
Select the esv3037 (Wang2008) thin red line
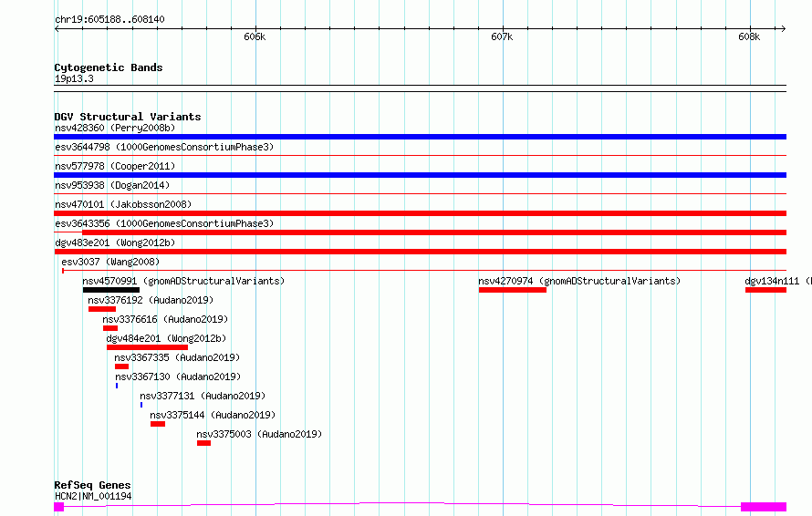click(424, 270)
